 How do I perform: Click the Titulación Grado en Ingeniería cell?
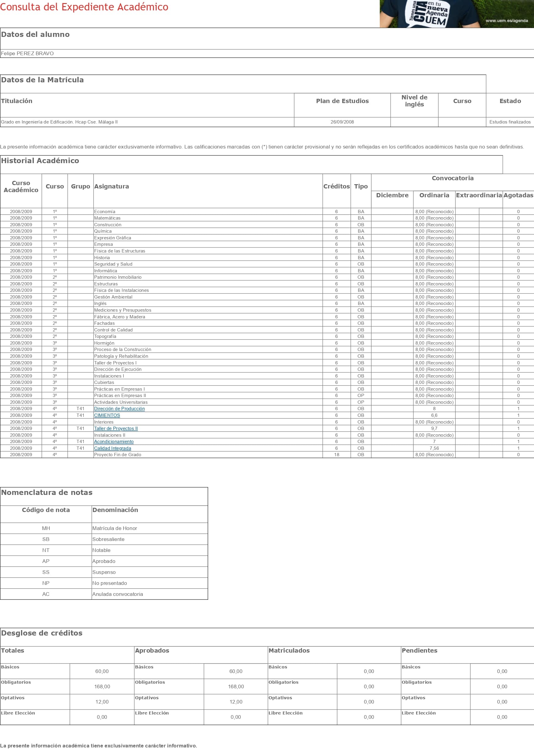(59, 122)
